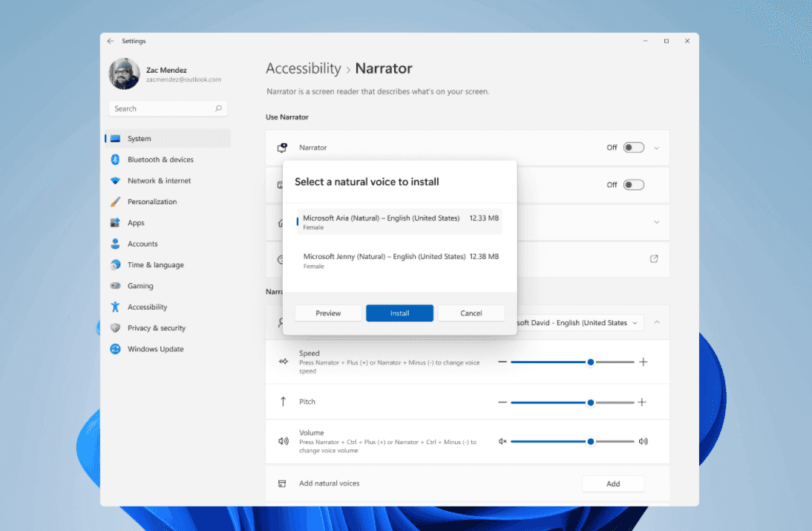
Task: Click the Privacy & security shield icon
Action: [x=116, y=328]
